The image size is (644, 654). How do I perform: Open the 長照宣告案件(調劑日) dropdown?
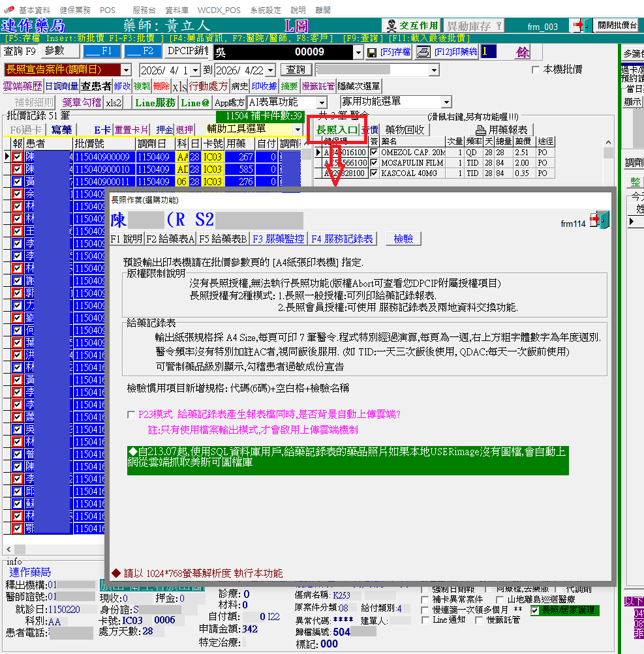[x=126, y=70]
